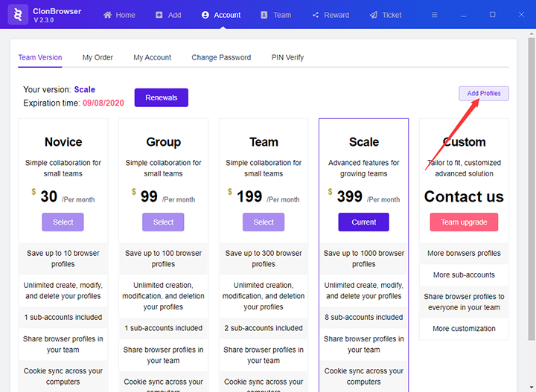Click the Team upgrade button
Screen dimensions: 536x392
point(464,222)
